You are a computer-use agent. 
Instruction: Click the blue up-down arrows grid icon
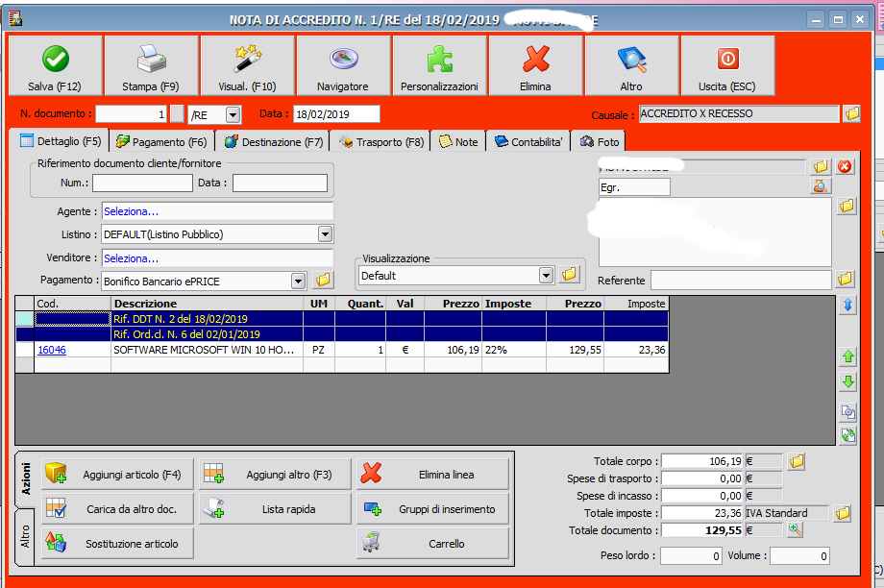point(847,305)
